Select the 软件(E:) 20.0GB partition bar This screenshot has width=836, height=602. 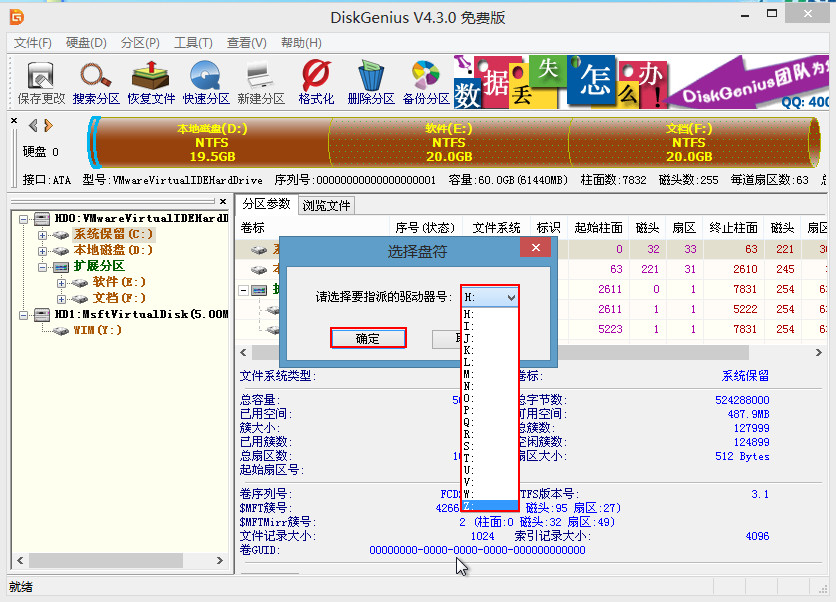point(449,142)
